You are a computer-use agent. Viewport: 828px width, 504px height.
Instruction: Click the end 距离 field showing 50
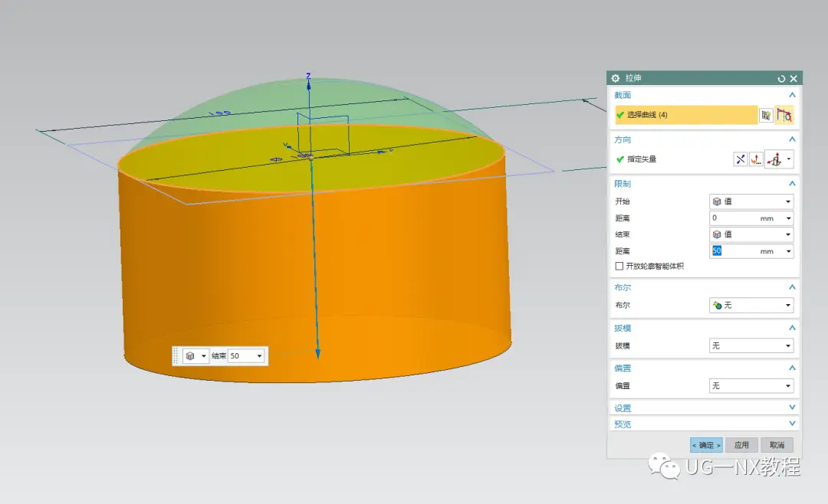734,251
